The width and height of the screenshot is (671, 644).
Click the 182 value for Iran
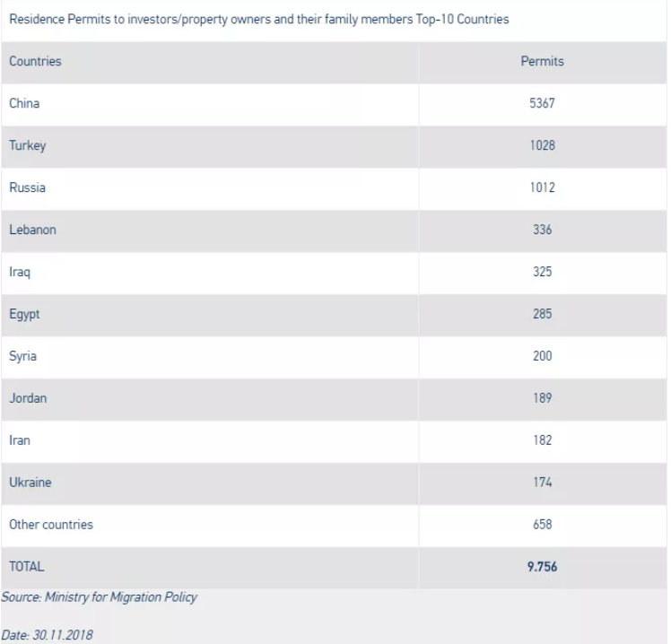coord(542,440)
